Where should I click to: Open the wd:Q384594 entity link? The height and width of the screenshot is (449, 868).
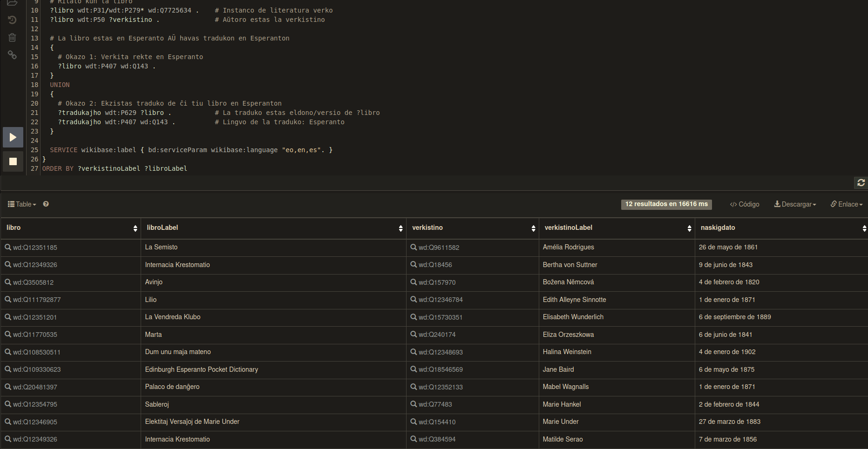(437, 439)
